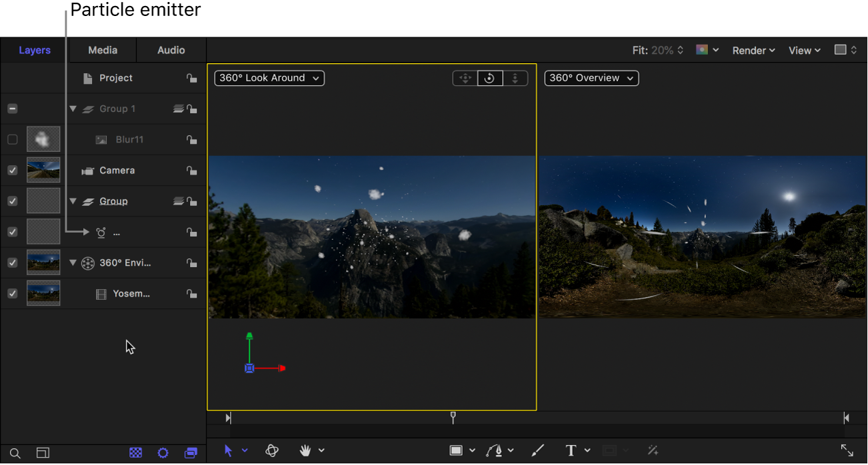
Task: Click the search icon below the Layers list
Action: (15, 452)
